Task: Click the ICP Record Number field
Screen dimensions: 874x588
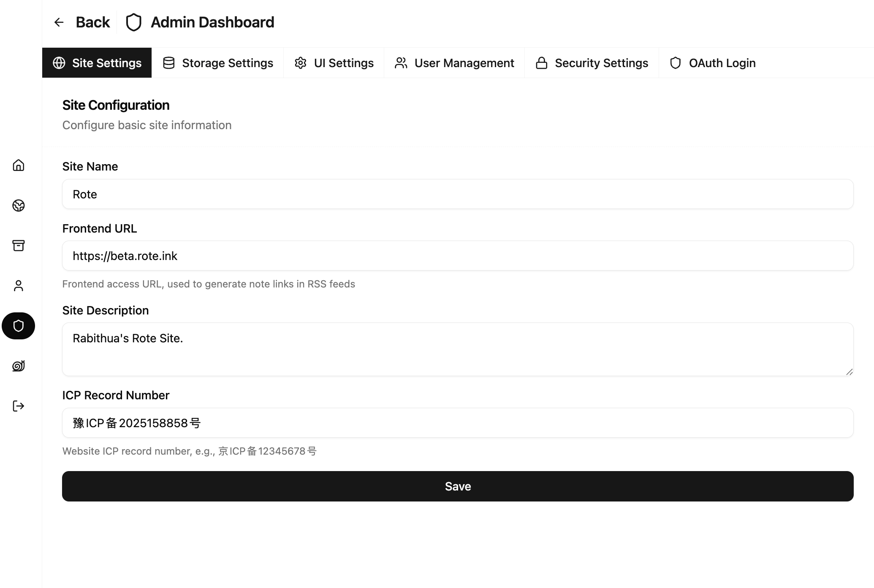Action: (458, 423)
